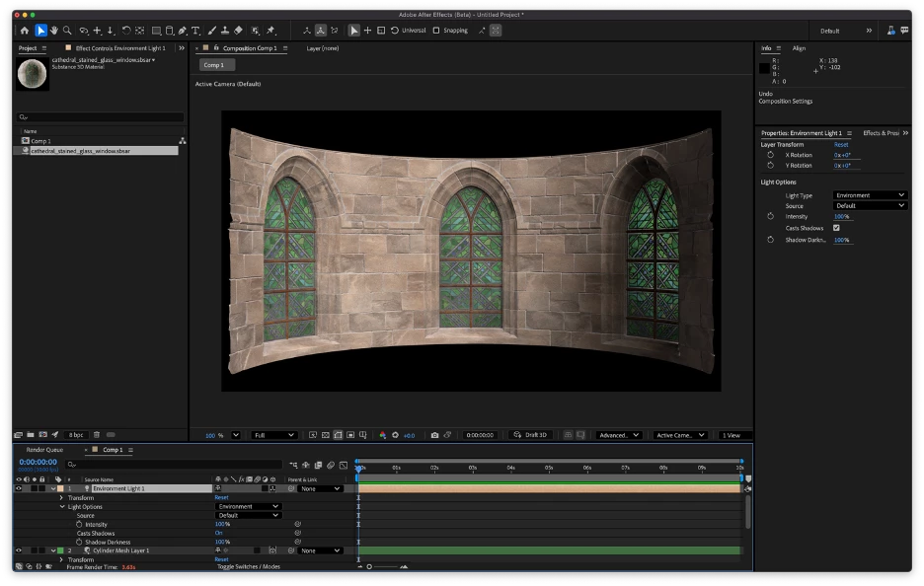Screen dimensions: 924x586
Task: Click Toggle Switches / Modes button
Action: pyautogui.click(x=249, y=567)
